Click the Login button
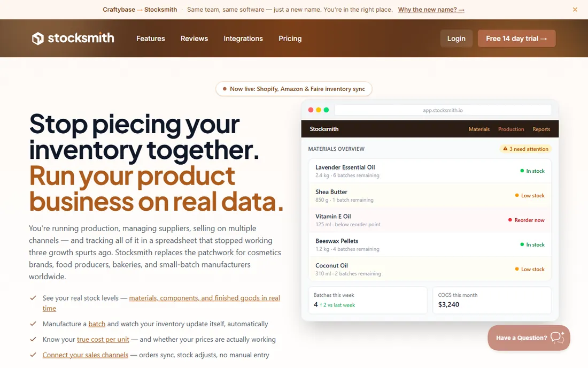This screenshot has width=588, height=368. pos(456,39)
